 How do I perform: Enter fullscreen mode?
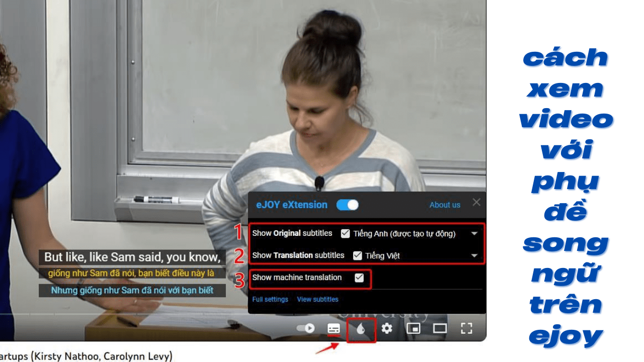point(466,329)
